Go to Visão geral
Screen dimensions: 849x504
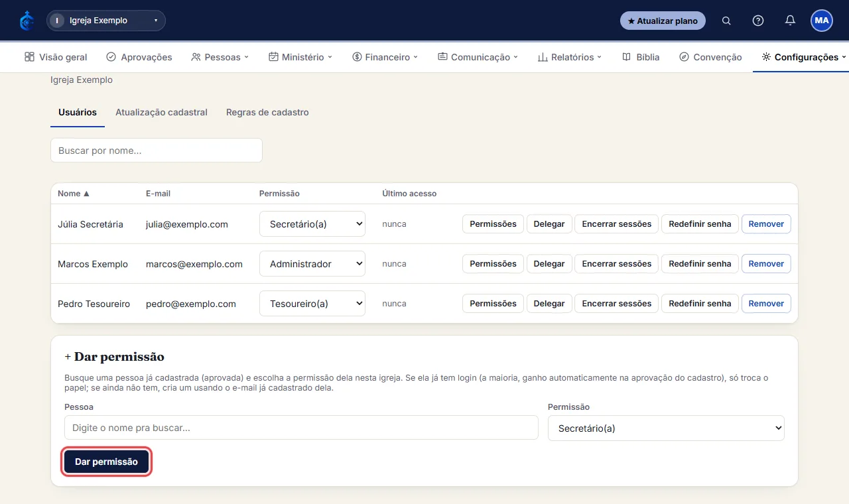click(56, 57)
